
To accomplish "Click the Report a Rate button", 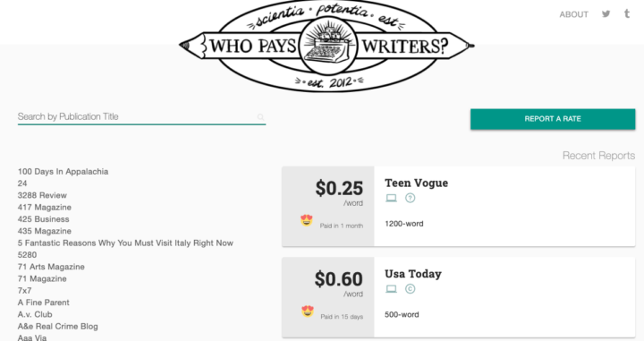I will pos(553,119).
